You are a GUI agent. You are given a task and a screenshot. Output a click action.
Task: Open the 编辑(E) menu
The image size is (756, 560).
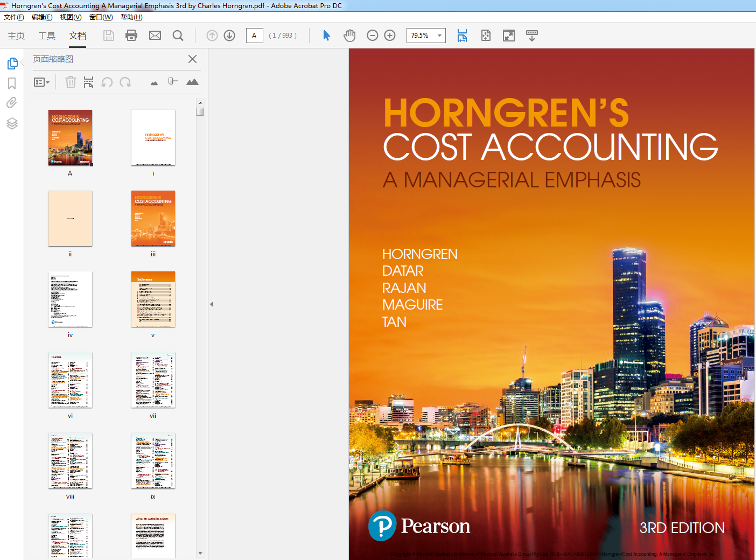(42, 17)
